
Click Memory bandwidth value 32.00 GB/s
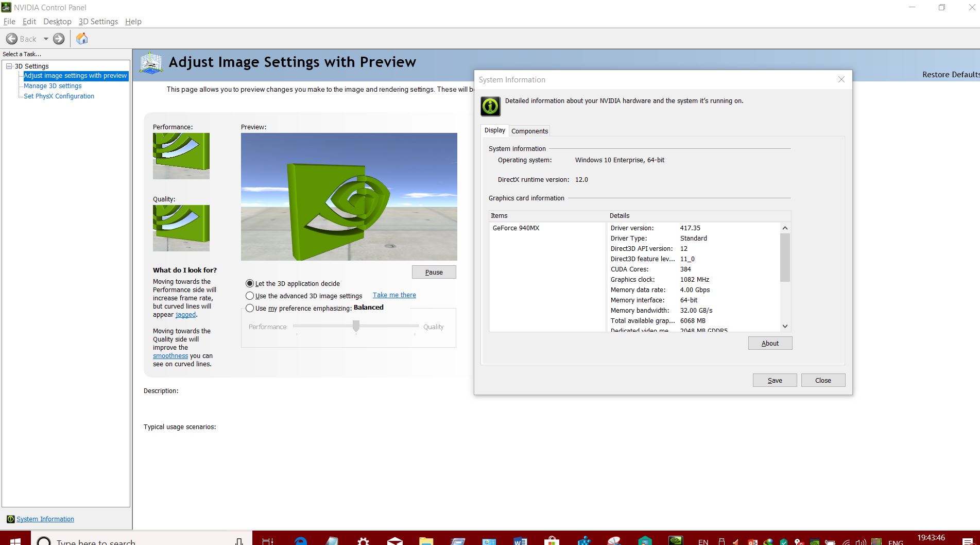696,310
